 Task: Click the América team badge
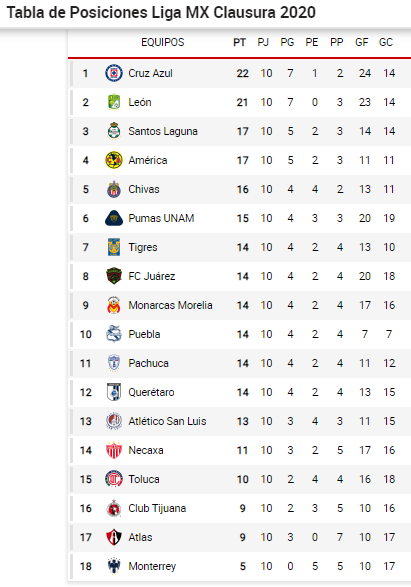tap(114, 160)
